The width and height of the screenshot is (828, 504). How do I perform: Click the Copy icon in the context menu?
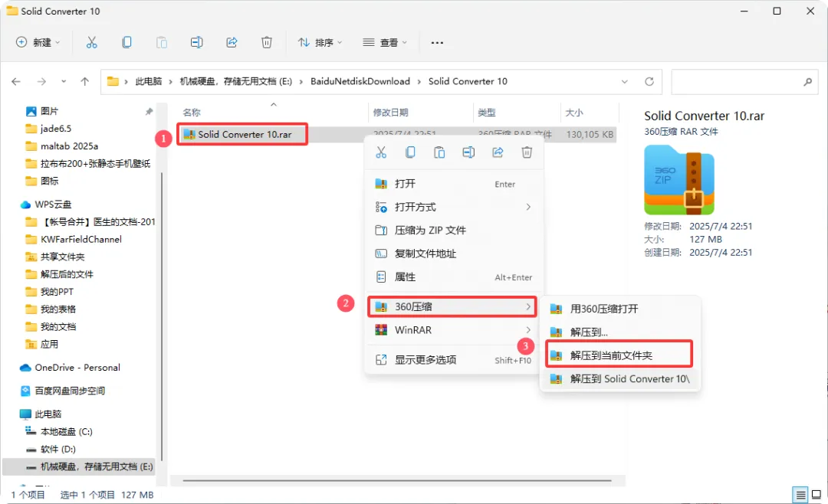tap(410, 152)
